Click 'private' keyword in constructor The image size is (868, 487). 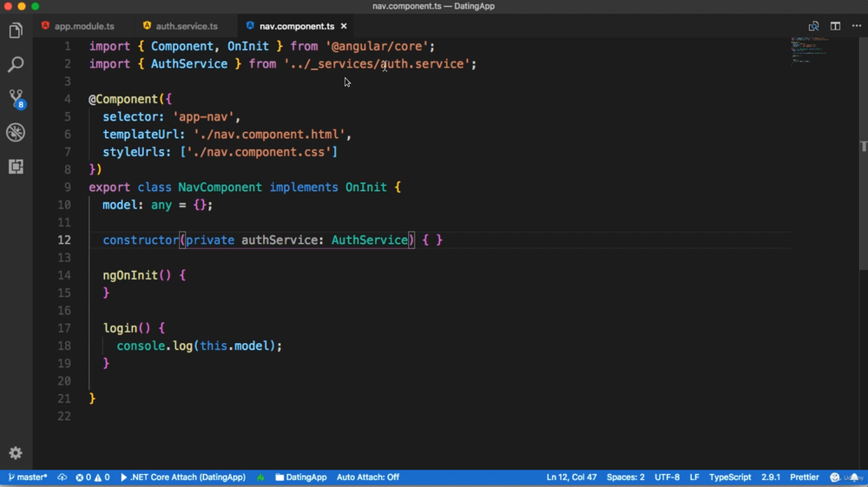[210, 240]
